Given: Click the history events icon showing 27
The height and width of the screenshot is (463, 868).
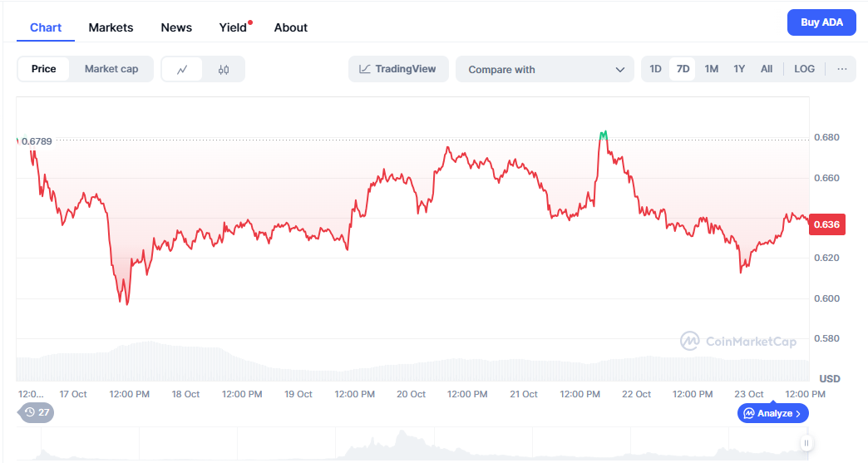Looking at the screenshot, I should pyautogui.click(x=37, y=412).
